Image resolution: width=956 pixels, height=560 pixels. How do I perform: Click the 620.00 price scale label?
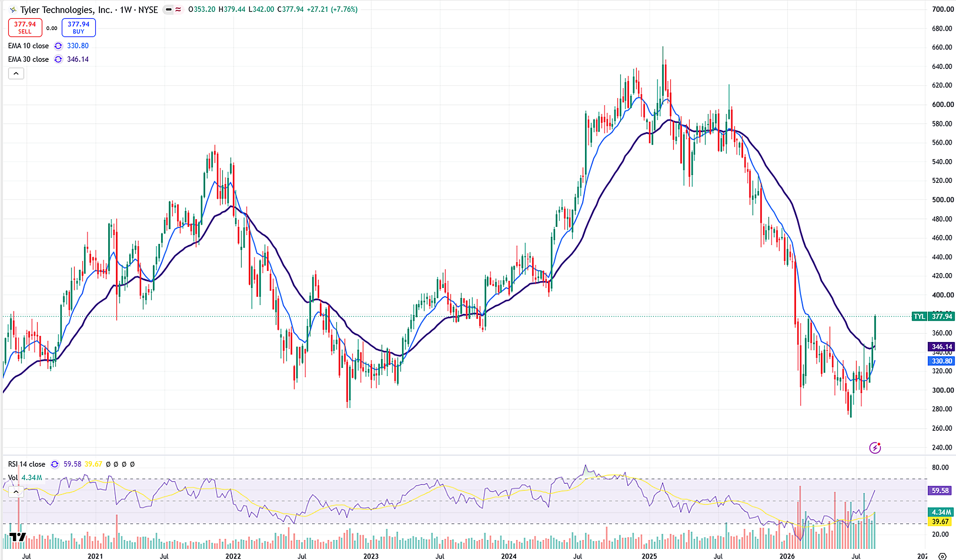[942, 85]
